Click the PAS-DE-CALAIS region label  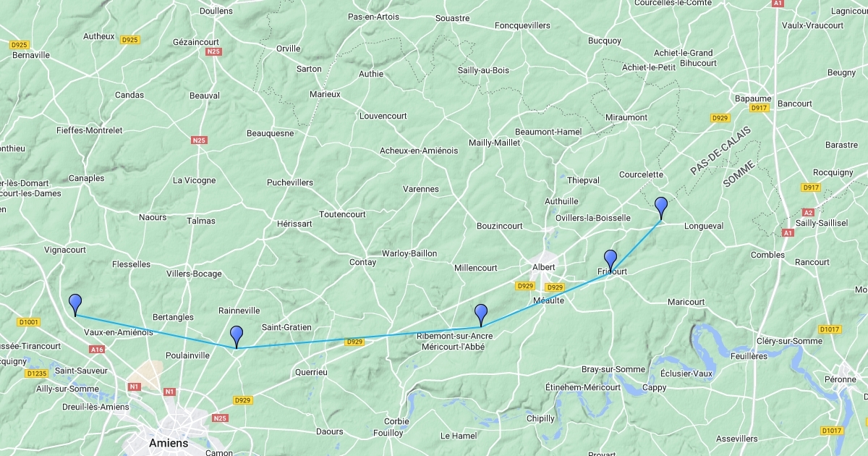pyautogui.click(x=720, y=151)
